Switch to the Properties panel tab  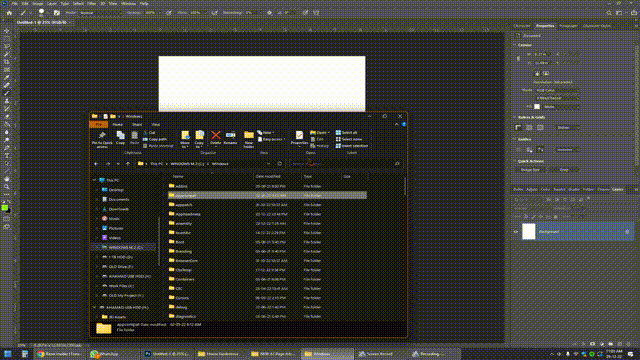(x=545, y=26)
